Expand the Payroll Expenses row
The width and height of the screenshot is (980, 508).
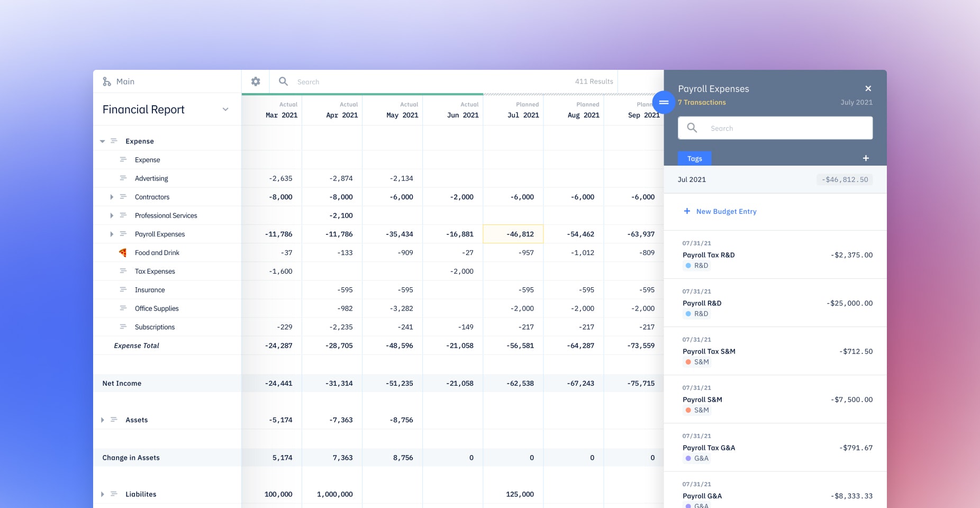112,234
